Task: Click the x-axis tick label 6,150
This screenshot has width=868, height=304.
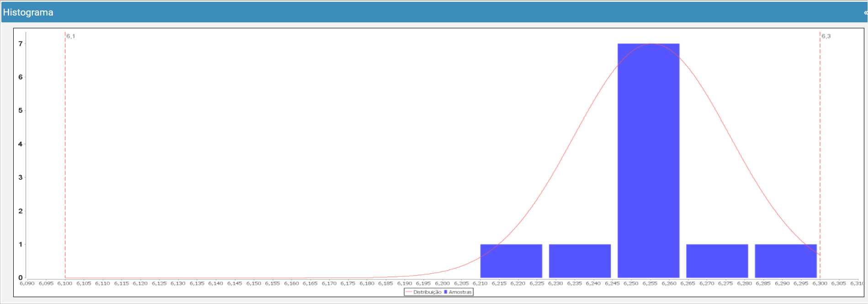Action: [254, 283]
